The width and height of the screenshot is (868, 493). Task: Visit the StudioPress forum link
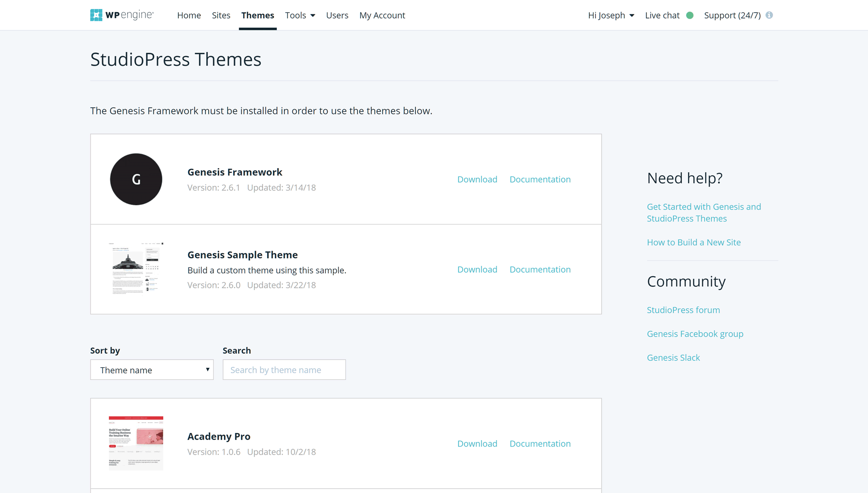(683, 310)
